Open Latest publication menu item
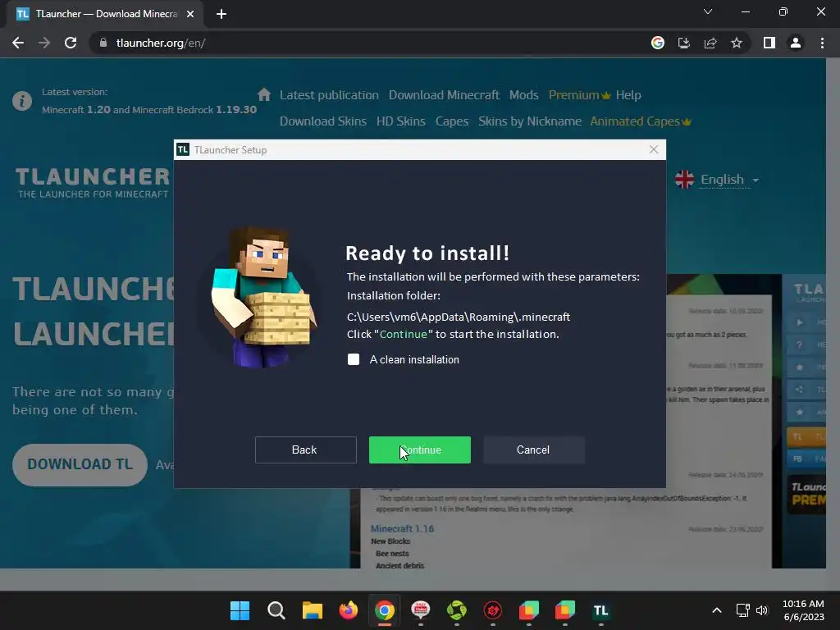This screenshot has width=840, height=630. (x=329, y=95)
